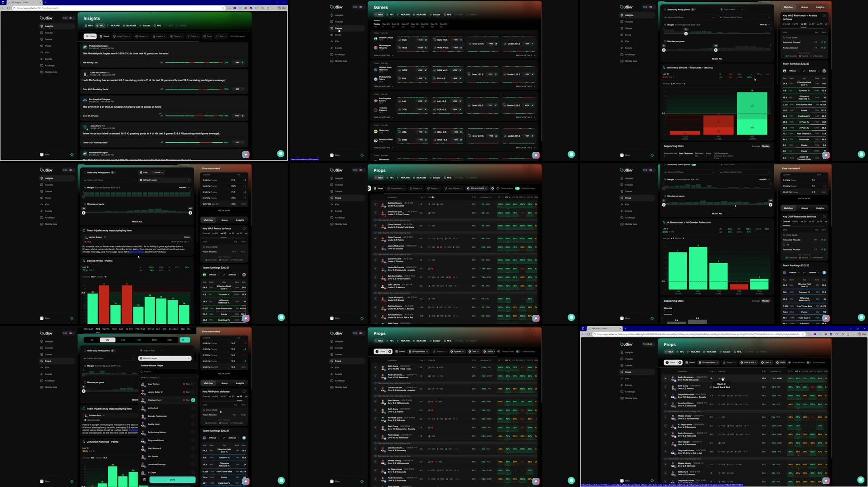Open the Insight Type dropdown
The height and width of the screenshot is (487, 868).
121,36
